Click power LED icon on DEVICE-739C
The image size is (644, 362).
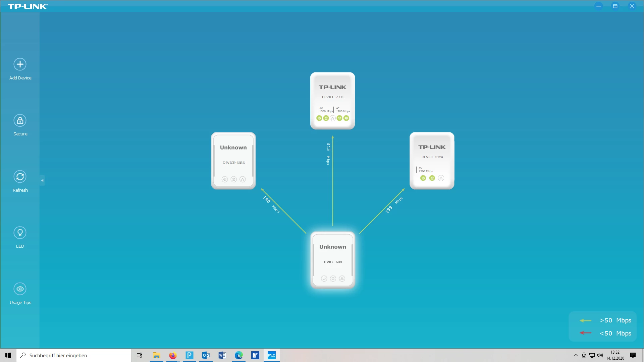319,118
